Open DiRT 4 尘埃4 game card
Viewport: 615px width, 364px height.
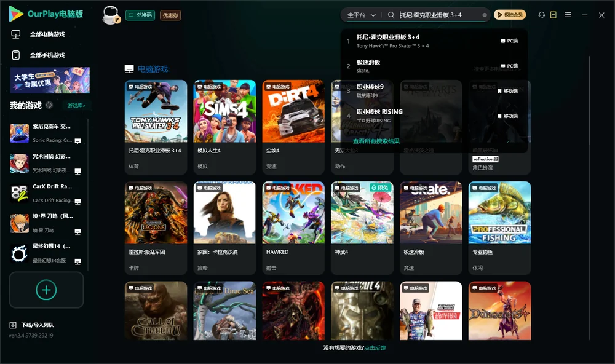point(293,127)
